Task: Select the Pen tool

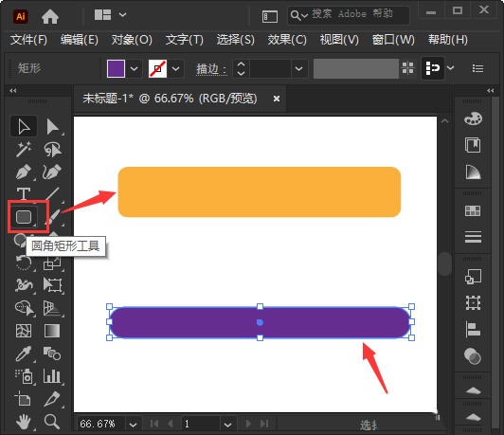Action: click(x=24, y=172)
